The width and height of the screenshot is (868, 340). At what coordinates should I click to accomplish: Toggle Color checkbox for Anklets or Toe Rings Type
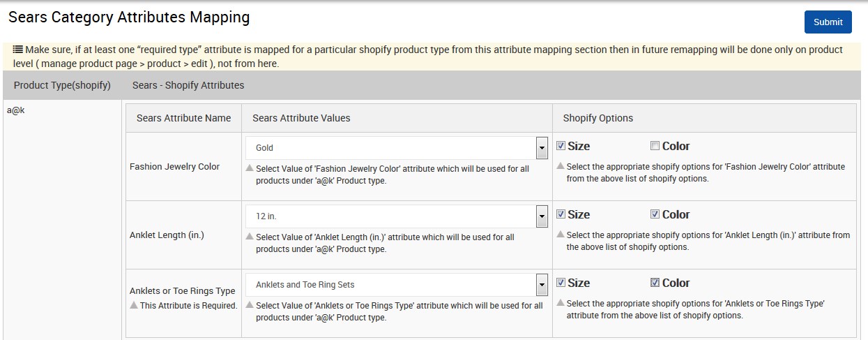pos(655,283)
